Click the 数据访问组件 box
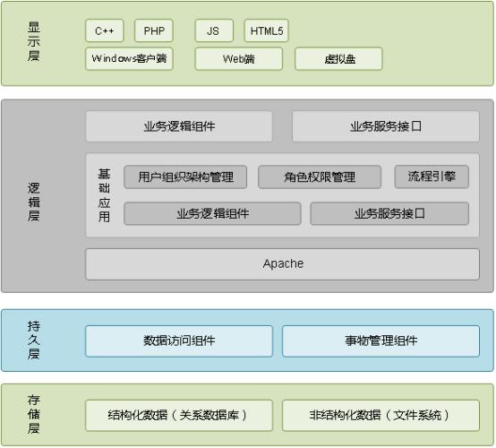 click(179, 341)
